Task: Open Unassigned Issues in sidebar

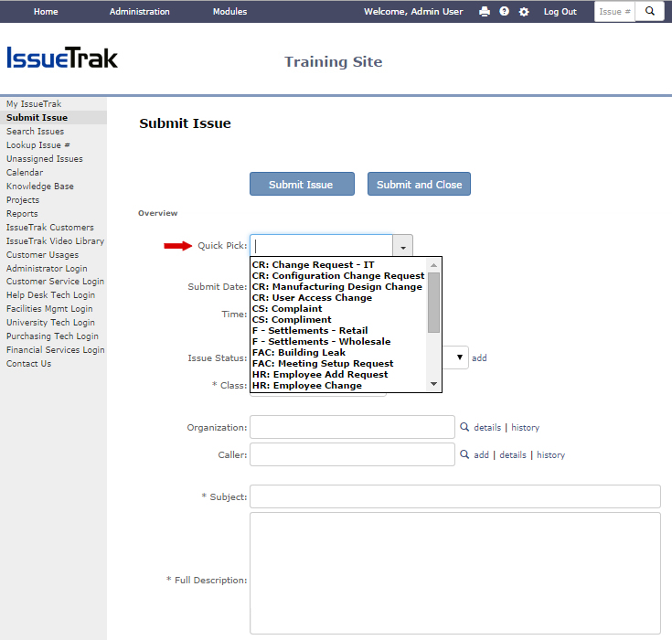Action: tap(45, 158)
